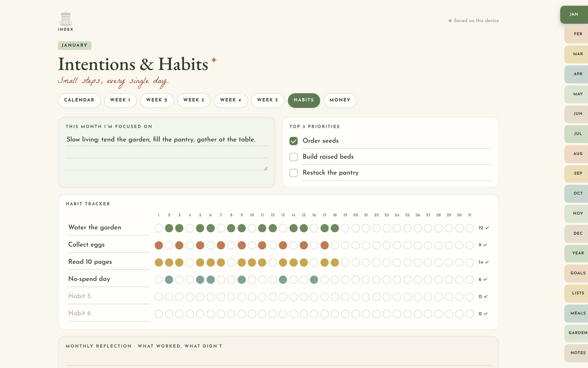Screen dimensions: 588x368
Task: Edit the Restock the pantry text field
Action: tap(397, 173)
